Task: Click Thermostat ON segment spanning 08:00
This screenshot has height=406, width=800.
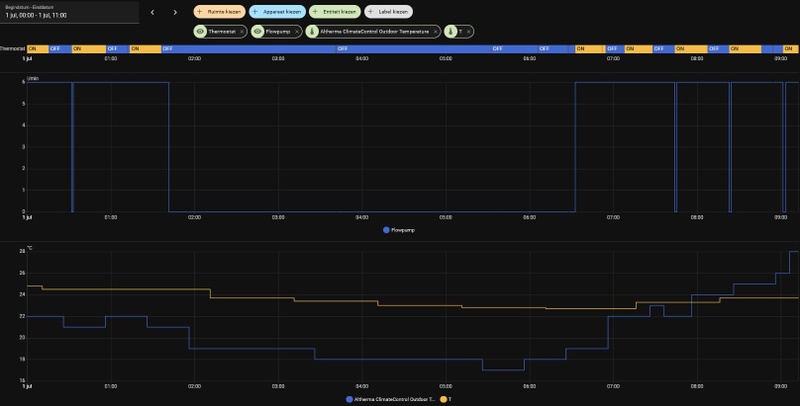Action: 691,49
